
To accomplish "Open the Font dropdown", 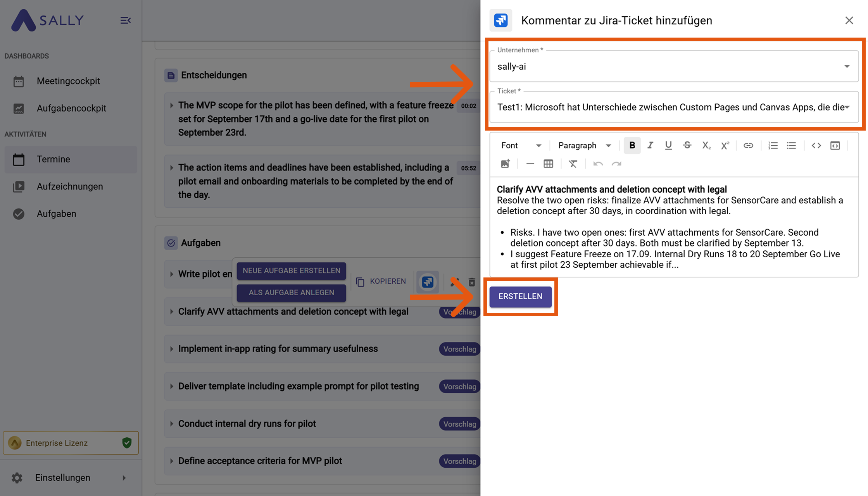I will click(521, 145).
